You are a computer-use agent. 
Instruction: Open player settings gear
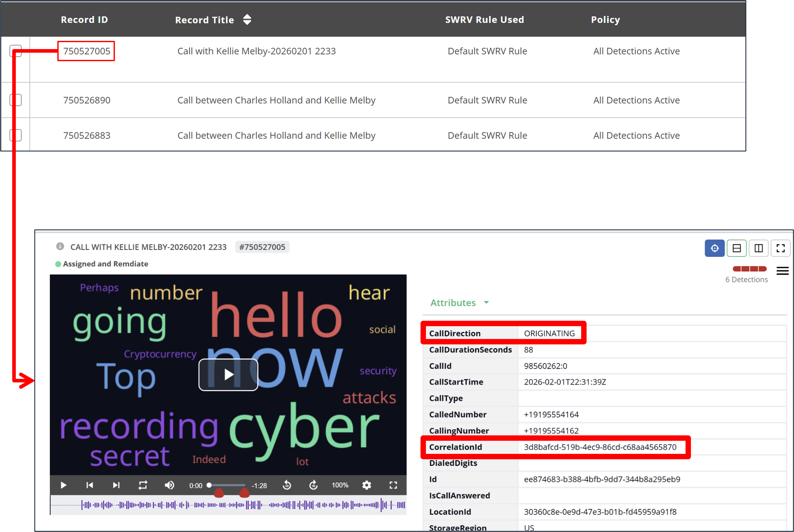tap(367, 485)
